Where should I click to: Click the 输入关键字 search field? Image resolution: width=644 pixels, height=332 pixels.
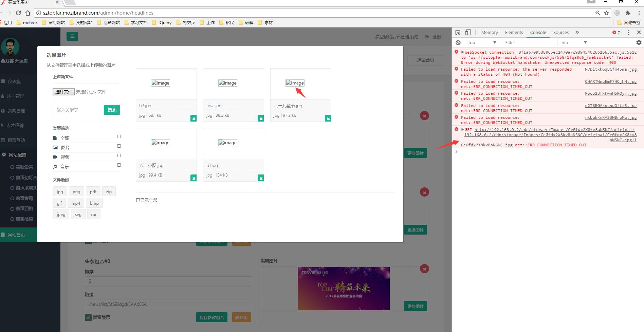click(78, 110)
